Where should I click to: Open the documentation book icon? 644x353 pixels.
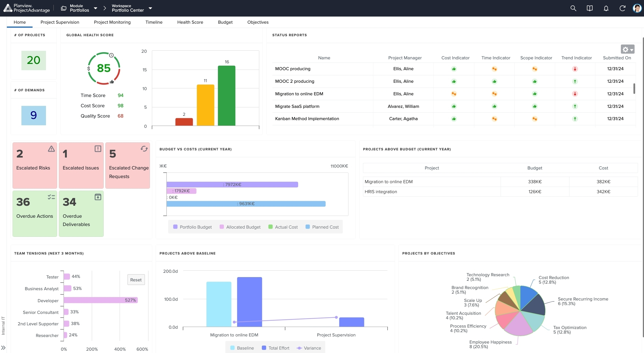[589, 8]
